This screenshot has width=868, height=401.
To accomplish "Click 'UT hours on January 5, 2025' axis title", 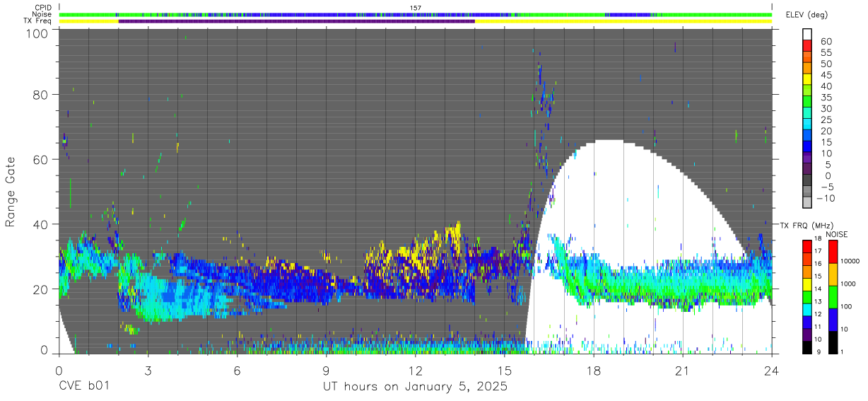I will click(x=416, y=388).
